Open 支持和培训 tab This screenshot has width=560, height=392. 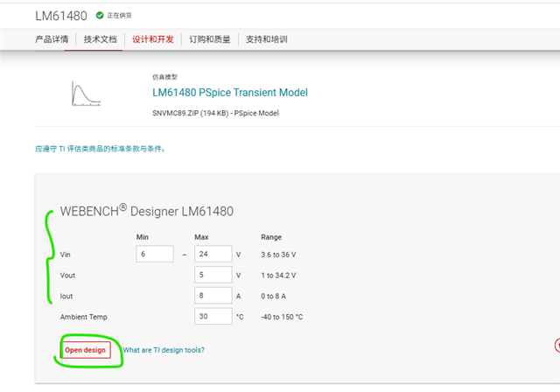click(x=266, y=39)
